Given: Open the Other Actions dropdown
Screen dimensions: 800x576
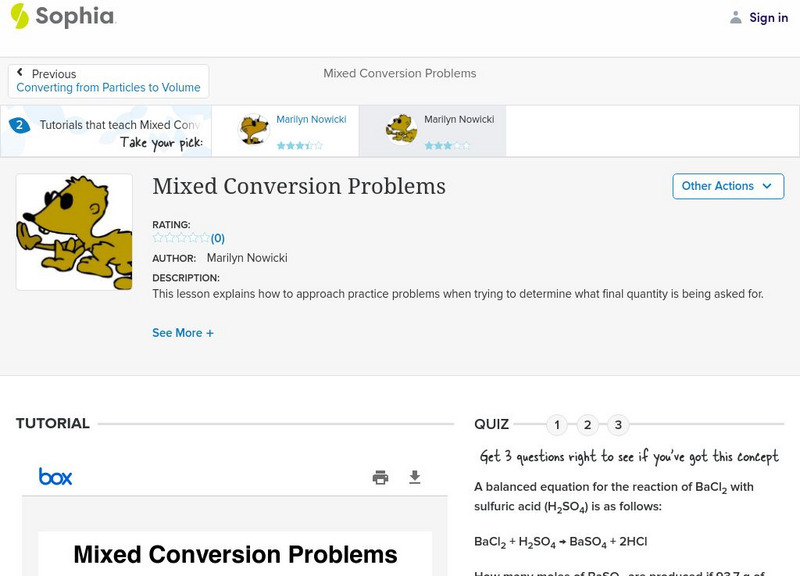Looking at the screenshot, I should (727, 186).
